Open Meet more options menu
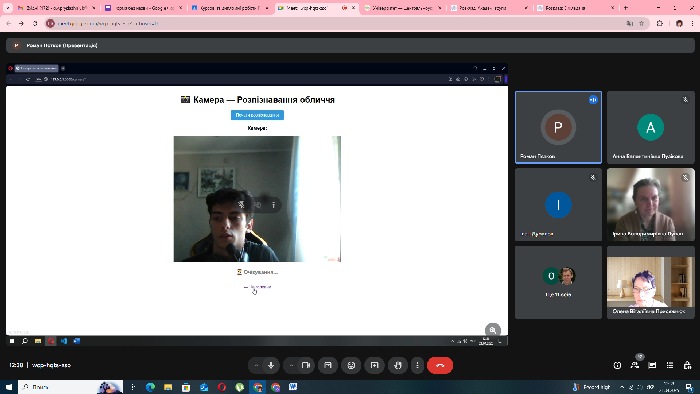 (x=417, y=365)
